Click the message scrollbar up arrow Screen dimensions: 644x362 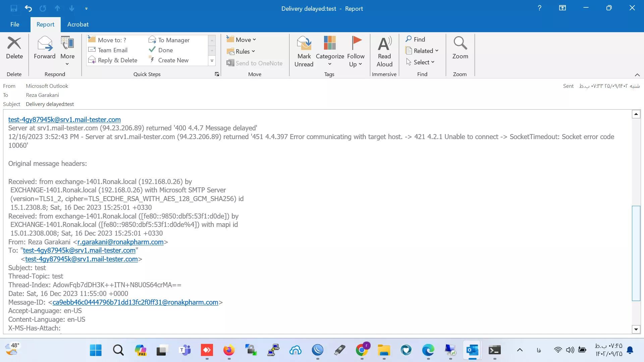tap(636, 114)
